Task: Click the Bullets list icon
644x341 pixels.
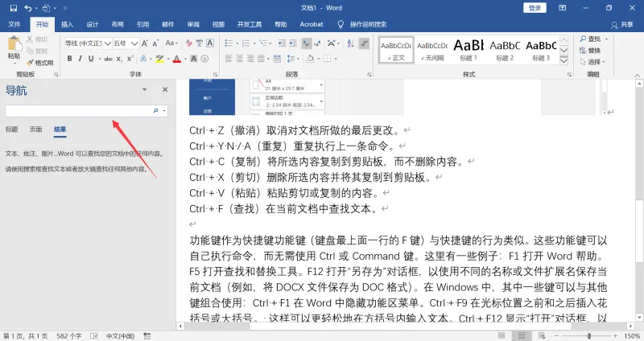Action: 229,43
